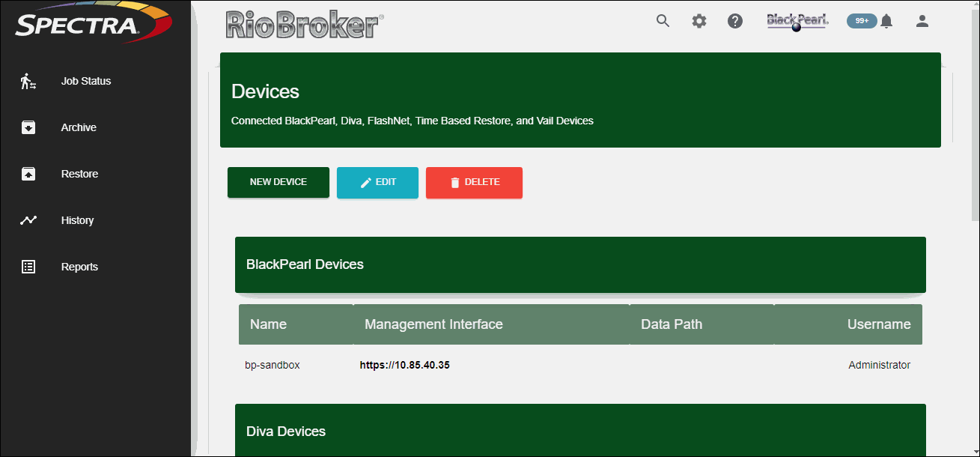This screenshot has height=457, width=980.
Task: Open the Restore menu item
Action: (x=79, y=174)
